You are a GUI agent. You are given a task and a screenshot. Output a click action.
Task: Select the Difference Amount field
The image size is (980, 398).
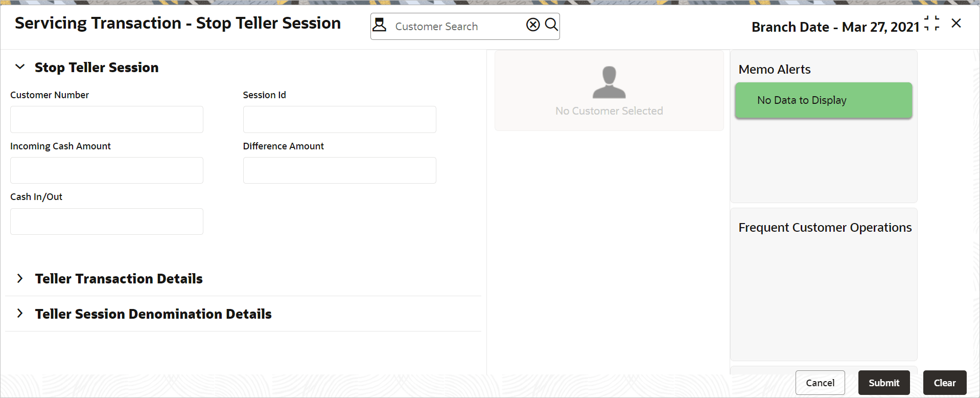(x=339, y=170)
